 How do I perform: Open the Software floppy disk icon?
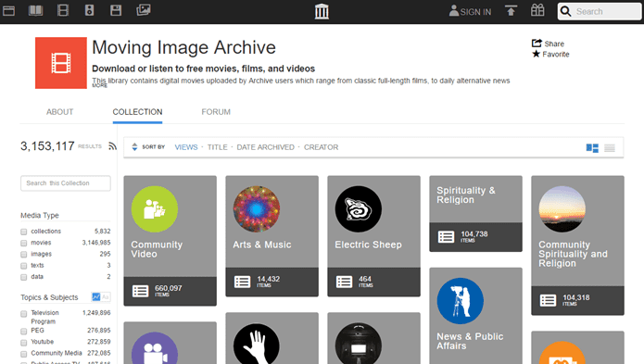(x=116, y=10)
